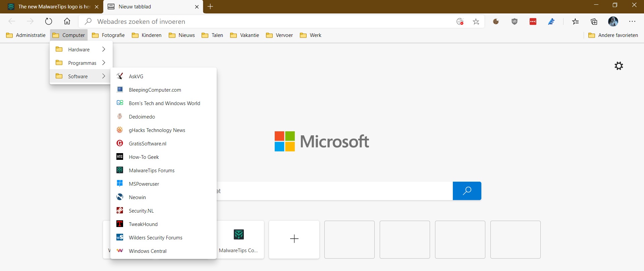Close the Nieuw tabblad tab

click(197, 7)
